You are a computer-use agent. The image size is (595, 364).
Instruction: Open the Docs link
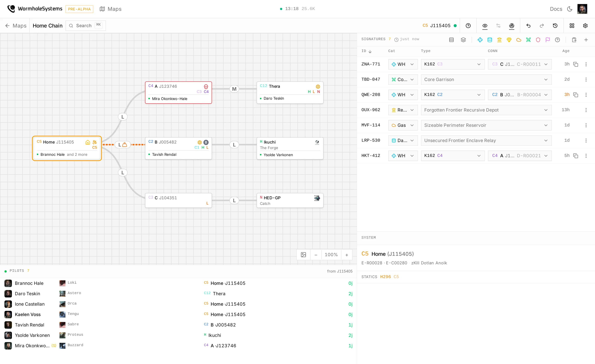coord(556,9)
